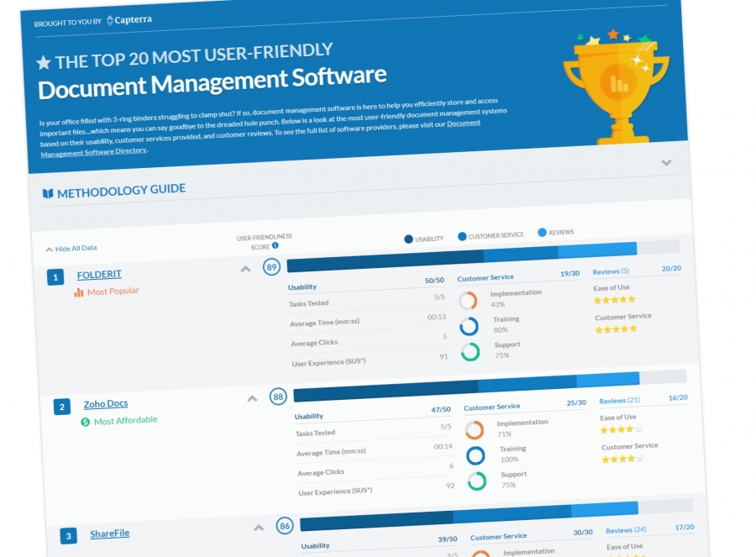Open the Reviews (24) link

pyautogui.click(x=626, y=530)
